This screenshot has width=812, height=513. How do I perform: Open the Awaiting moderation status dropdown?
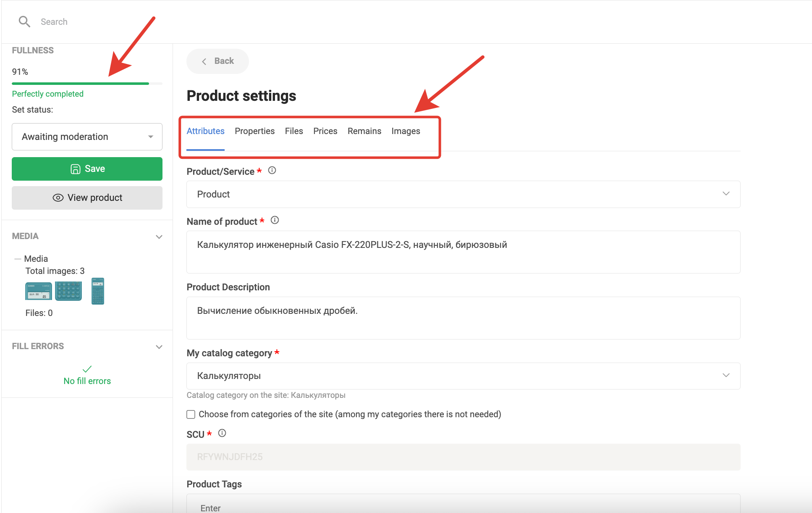click(87, 137)
